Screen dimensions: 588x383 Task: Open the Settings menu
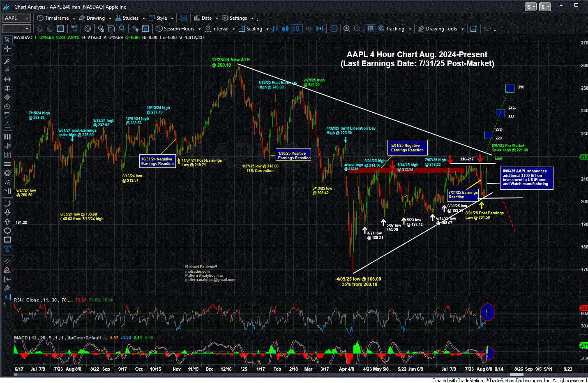235,18
